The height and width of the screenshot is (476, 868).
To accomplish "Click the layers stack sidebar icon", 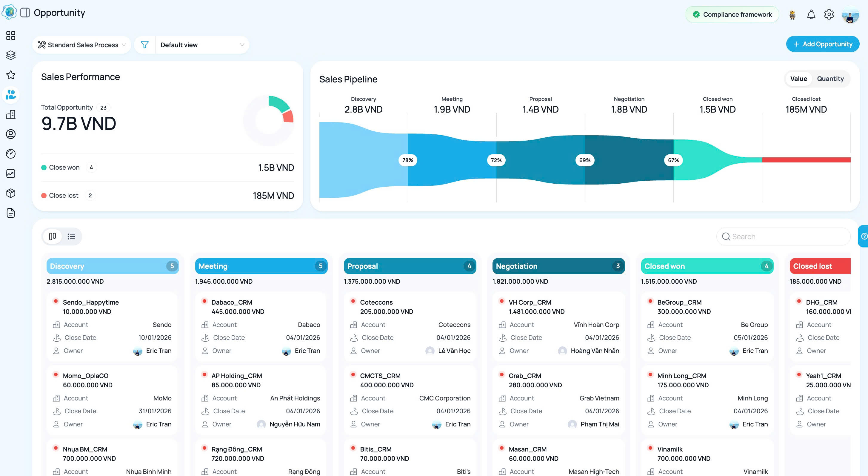I will 11,55.
